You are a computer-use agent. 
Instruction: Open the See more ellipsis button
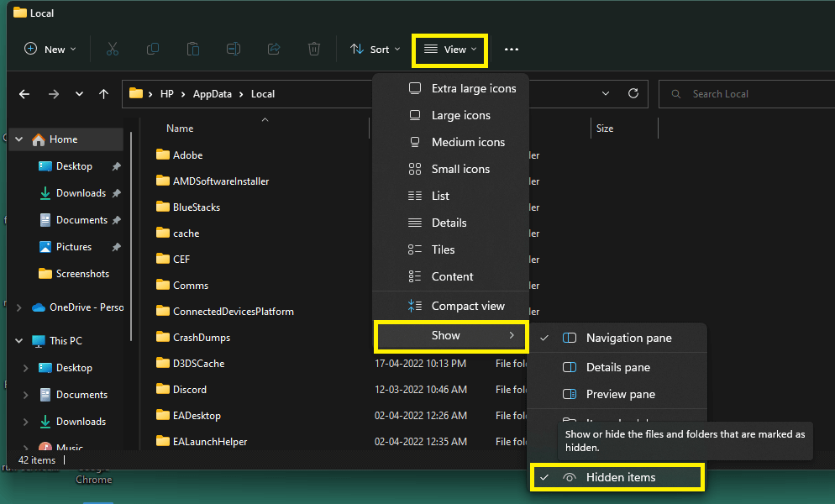point(512,50)
